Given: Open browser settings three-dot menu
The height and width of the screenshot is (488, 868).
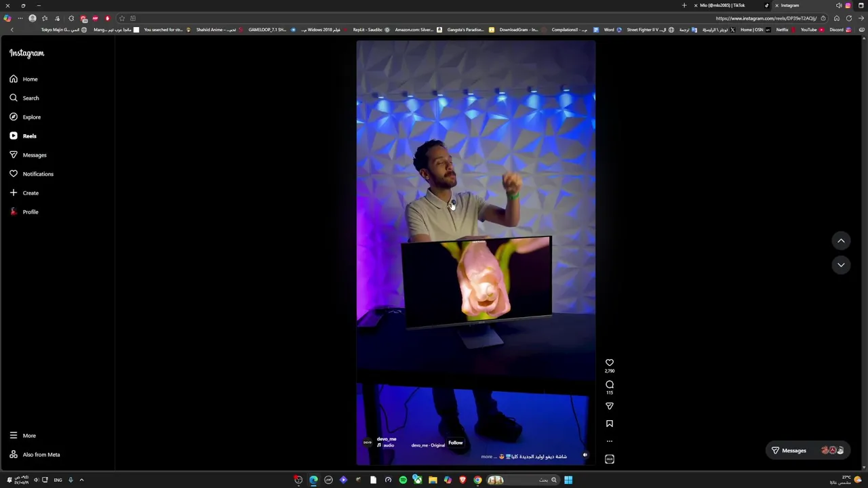Looking at the screenshot, I should pyautogui.click(x=20, y=18).
